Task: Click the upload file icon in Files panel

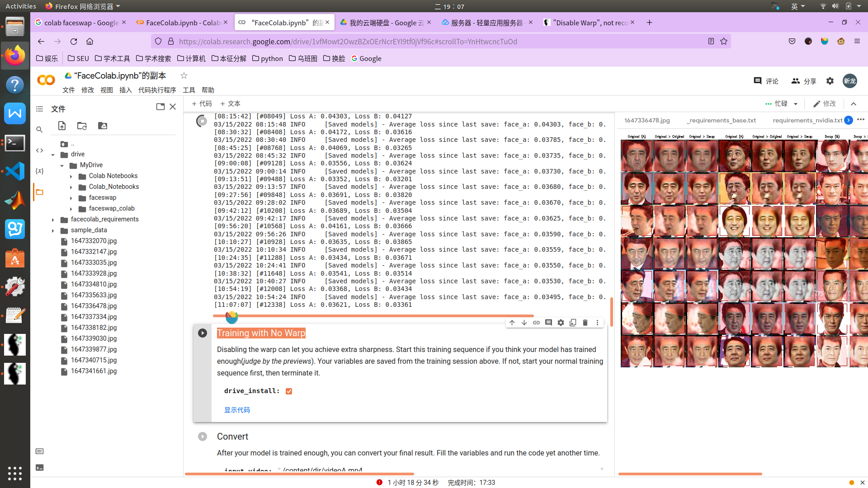Action: point(62,126)
